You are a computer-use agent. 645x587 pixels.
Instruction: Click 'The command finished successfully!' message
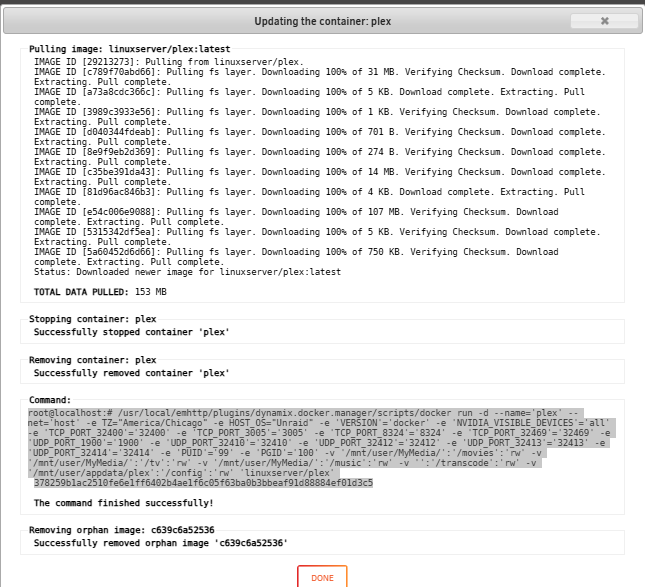point(123,503)
